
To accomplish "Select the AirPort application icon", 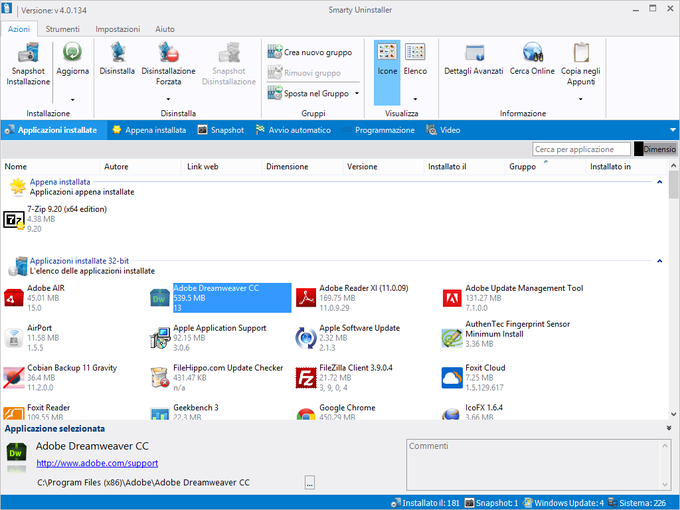I will point(13,338).
